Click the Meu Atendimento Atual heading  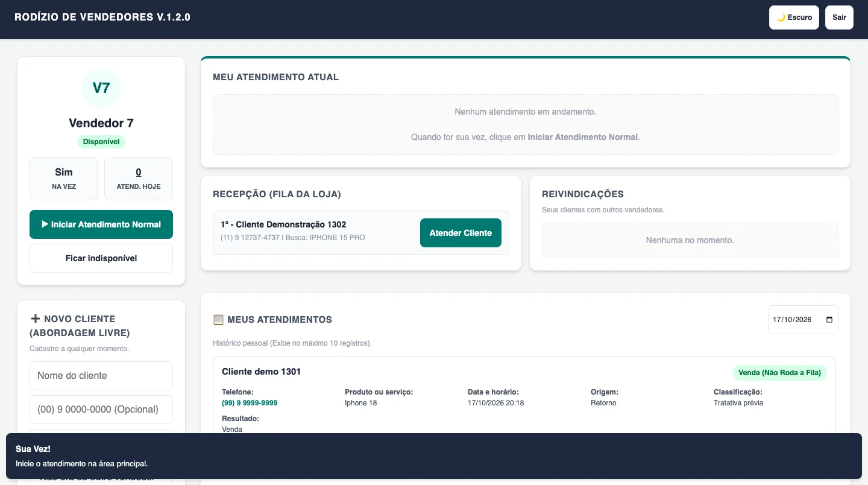(275, 77)
